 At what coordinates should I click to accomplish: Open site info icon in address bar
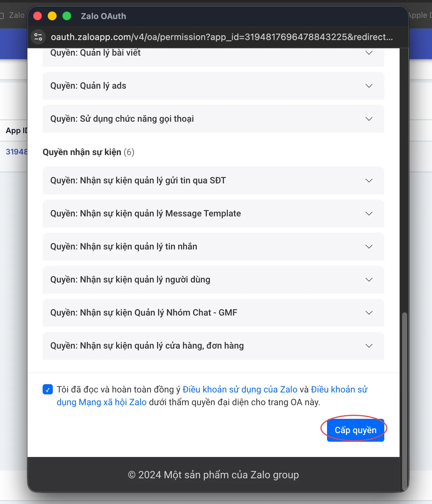pos(38,37)
